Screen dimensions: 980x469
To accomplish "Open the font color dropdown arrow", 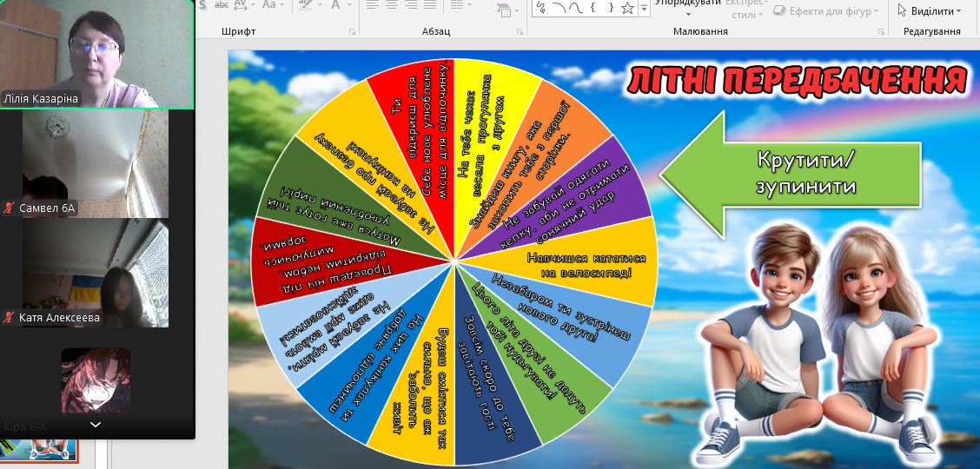I will point(350,5).
